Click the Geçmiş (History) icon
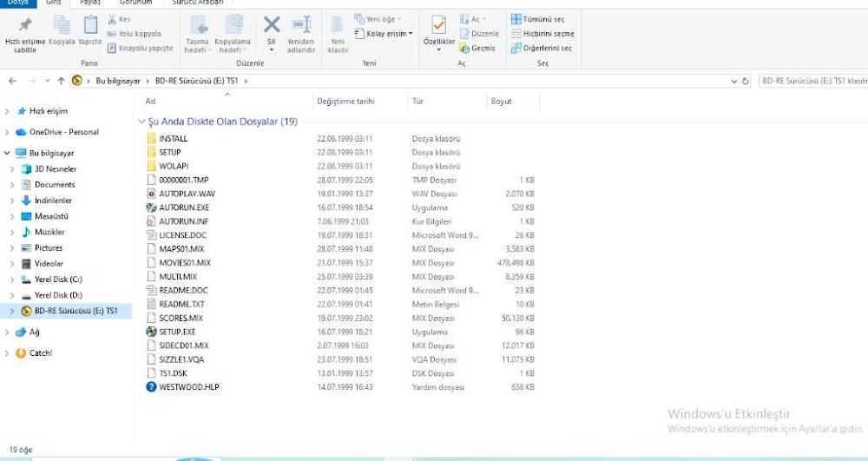Viewport: 868px width, 461px height. pos(464,49)
